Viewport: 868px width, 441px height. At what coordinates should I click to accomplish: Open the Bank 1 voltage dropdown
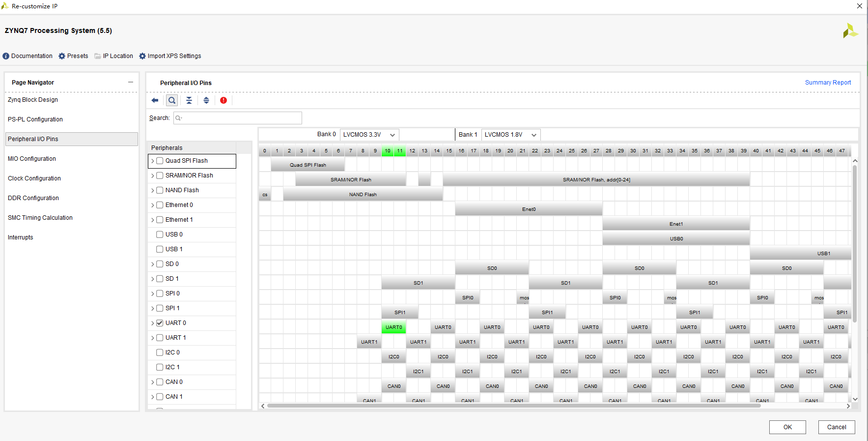511,135
